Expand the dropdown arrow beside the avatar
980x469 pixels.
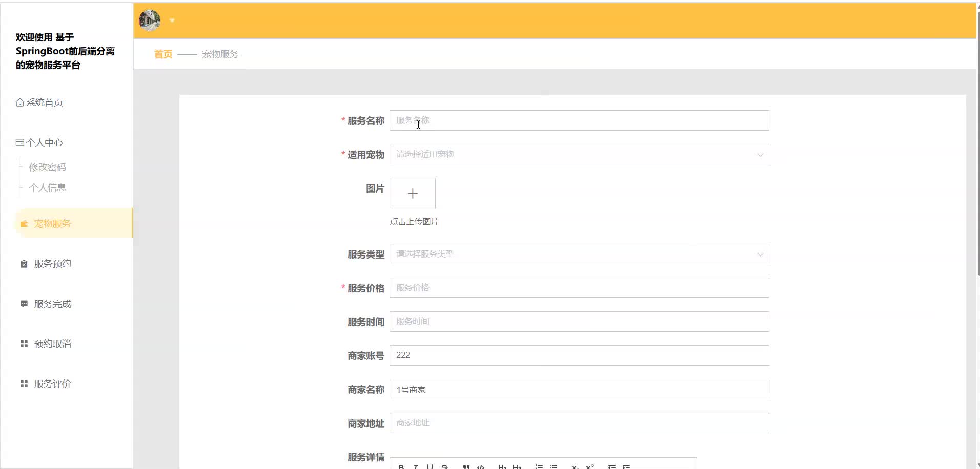[172, 20]
